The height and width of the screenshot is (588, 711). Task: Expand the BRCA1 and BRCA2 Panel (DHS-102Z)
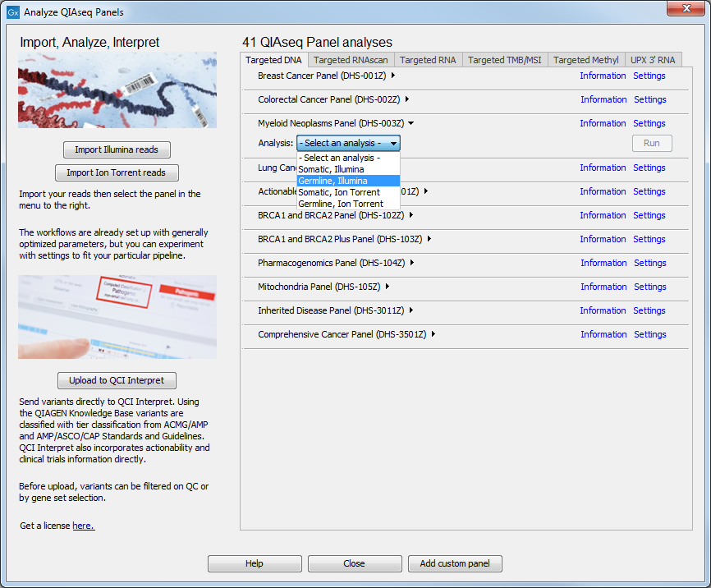[411, 215]
